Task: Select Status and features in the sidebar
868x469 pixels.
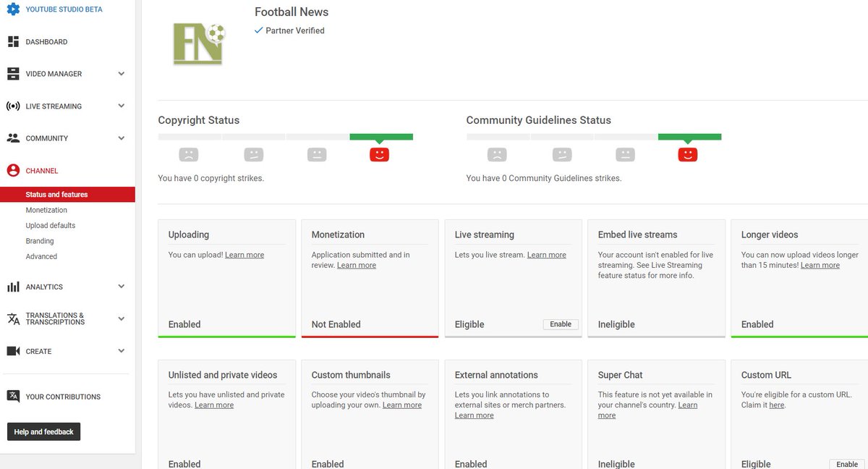Action: pos(67,195)
